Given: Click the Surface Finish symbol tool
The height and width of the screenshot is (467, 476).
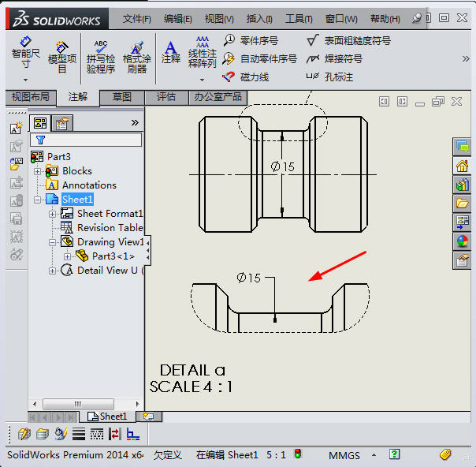Looking at the screenshot, I should pyautogui.click(x=348, y=40).
